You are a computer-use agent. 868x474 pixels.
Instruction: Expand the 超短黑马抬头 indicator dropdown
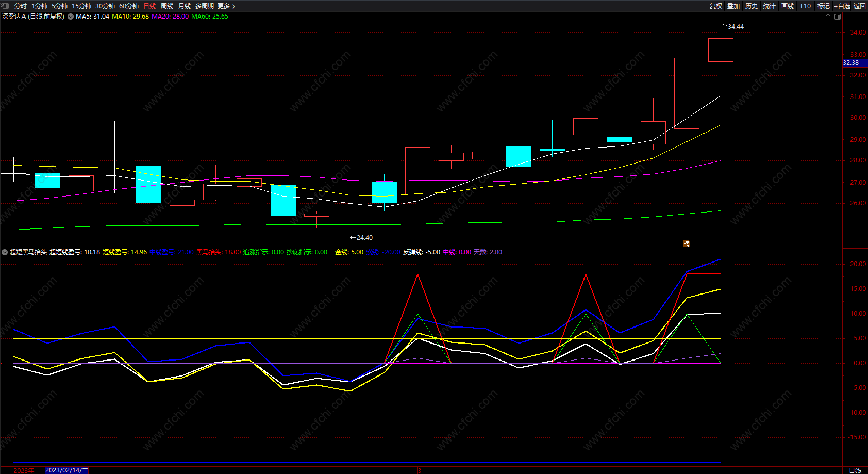pos(5,252)
